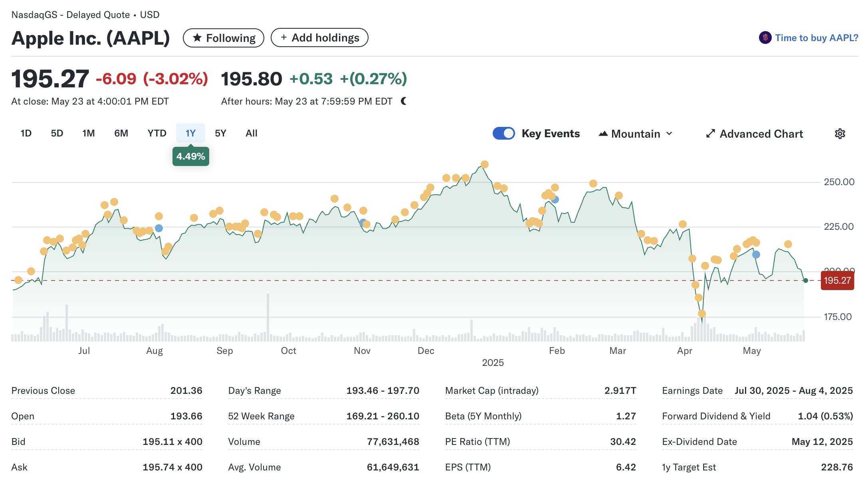
Task: Expand the Mountain chart style dropdown chevron
Action: click(670, 134)
